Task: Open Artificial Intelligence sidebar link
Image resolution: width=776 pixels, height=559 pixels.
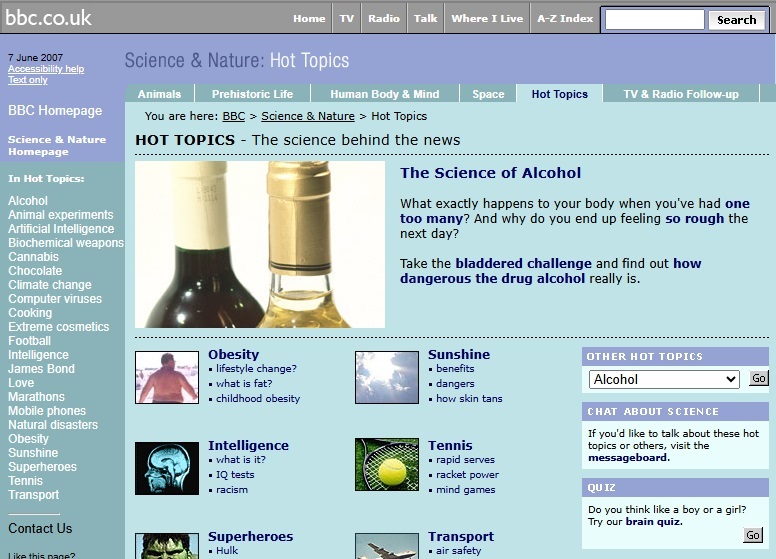Action: [61, 229]
